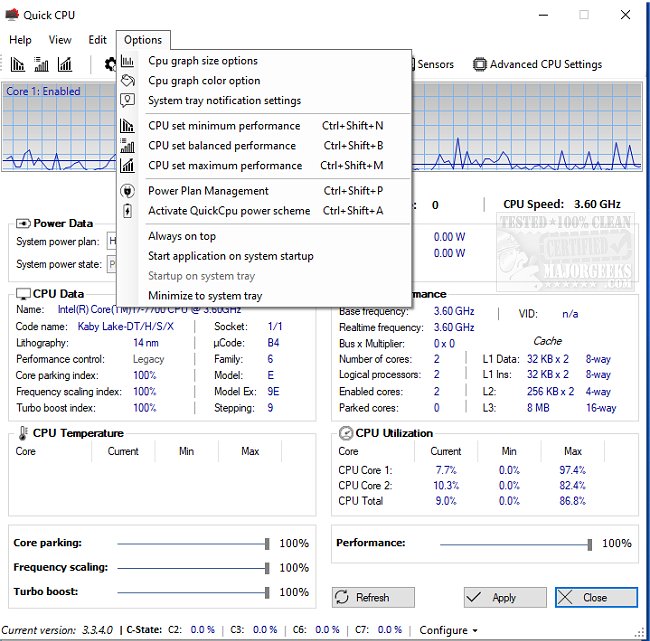Close the open Options menu tab
650x641 pixels.
tap(143, 40)
